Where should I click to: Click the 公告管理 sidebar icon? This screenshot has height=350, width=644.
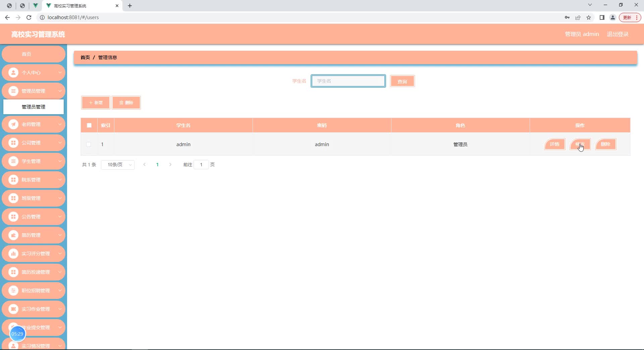(x=13, y=217)
